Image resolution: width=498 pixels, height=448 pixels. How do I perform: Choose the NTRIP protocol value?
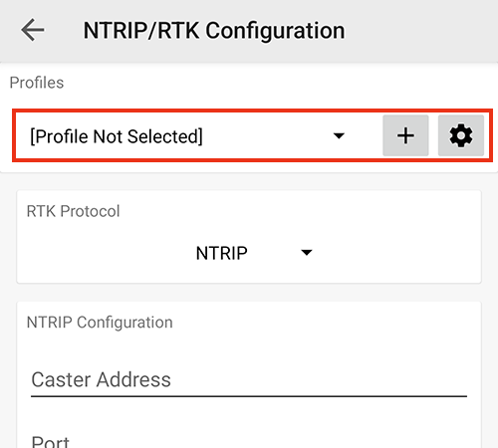221,253
